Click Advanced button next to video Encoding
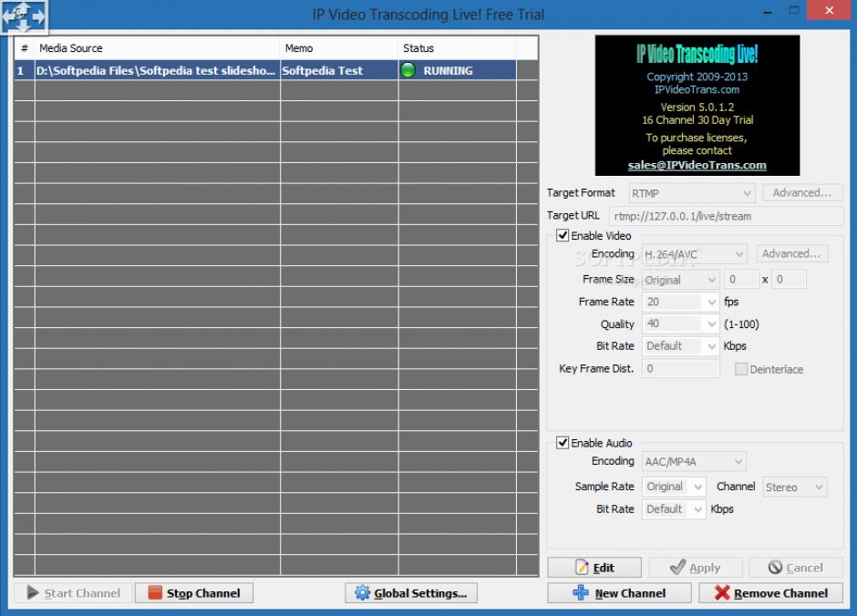857x616 pixels. coord(792,253)
